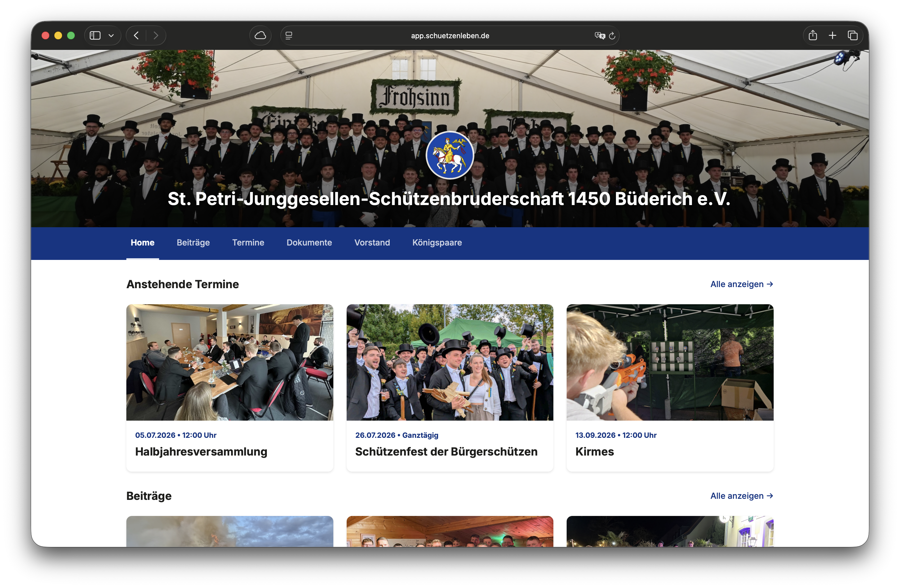Image resolution: width=900 pixels, height=588 pixels.
Task: Go forward with the forward arrow
Action: tap(156, 35)
